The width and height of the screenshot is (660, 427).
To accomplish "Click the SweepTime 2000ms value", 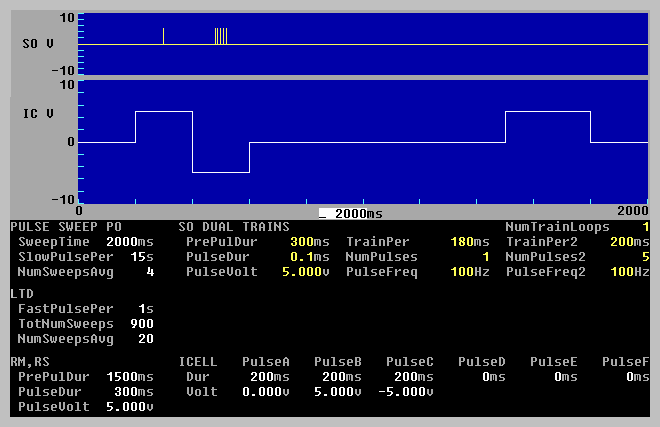I will [132, 242].
